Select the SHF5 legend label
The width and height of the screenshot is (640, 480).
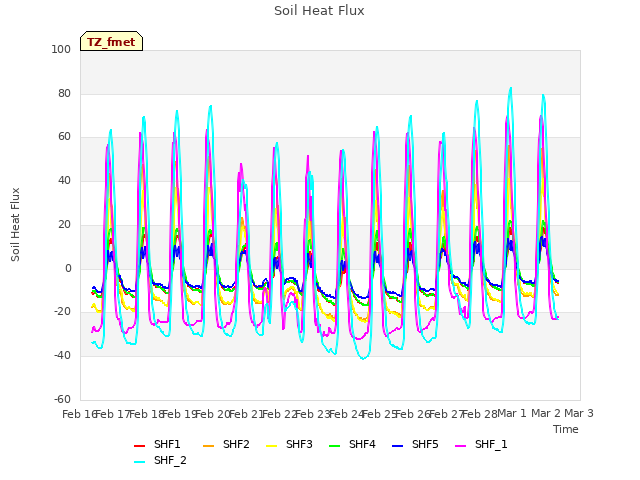[x=425, y=444]
